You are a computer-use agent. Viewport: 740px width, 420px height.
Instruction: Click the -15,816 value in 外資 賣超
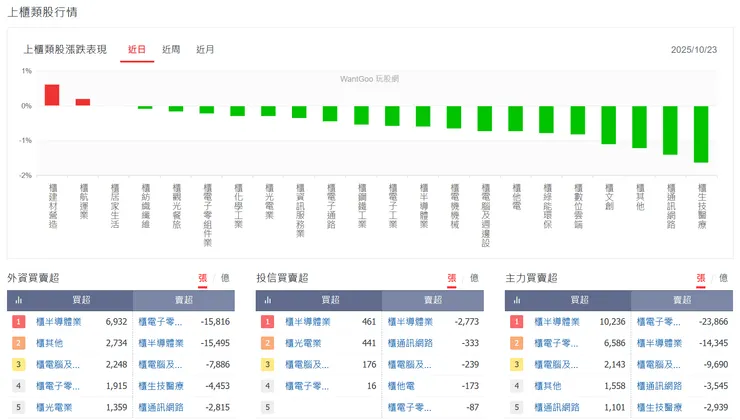[215, 322]
